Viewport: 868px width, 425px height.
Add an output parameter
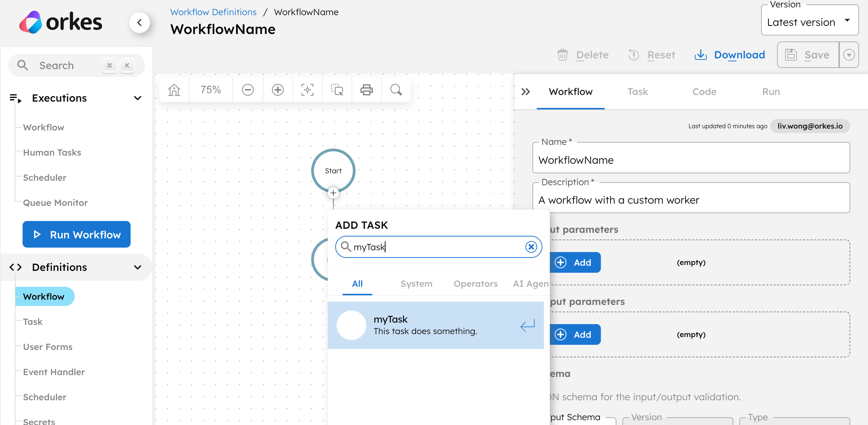[x=575, y=334]
